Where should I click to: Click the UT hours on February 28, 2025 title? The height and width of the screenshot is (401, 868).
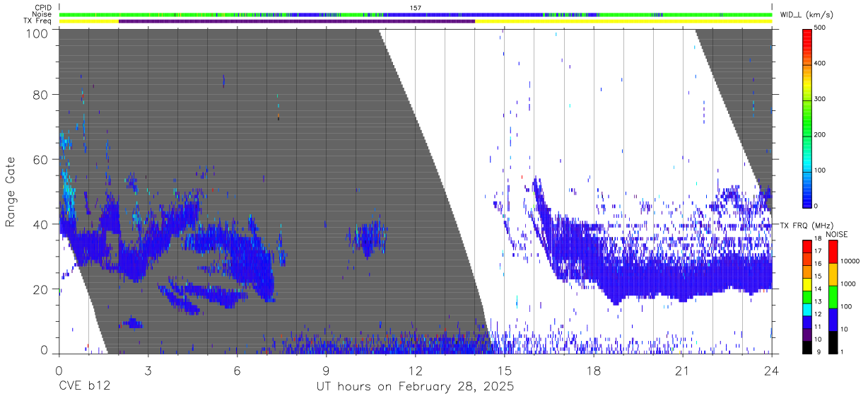(x=415, y=387)
